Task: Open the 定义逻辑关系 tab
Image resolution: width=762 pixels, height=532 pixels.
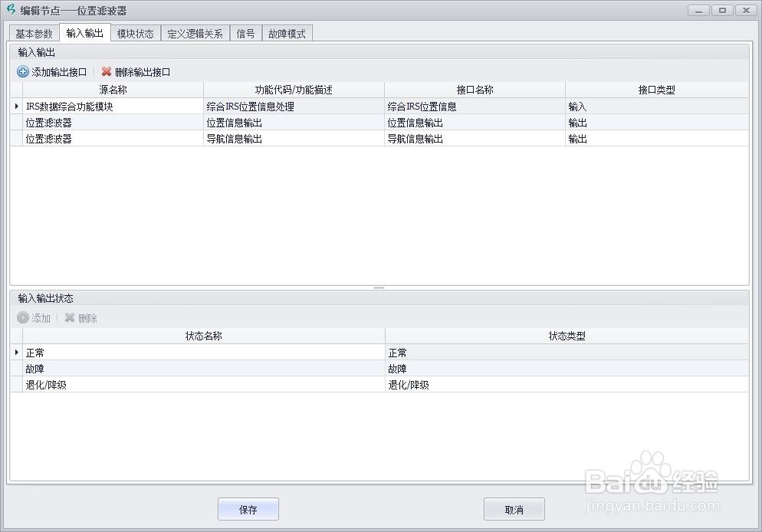Action: pos(195,34)
